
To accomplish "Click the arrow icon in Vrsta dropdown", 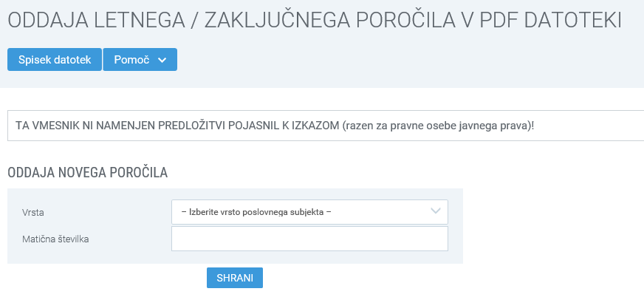I will 435,212.
